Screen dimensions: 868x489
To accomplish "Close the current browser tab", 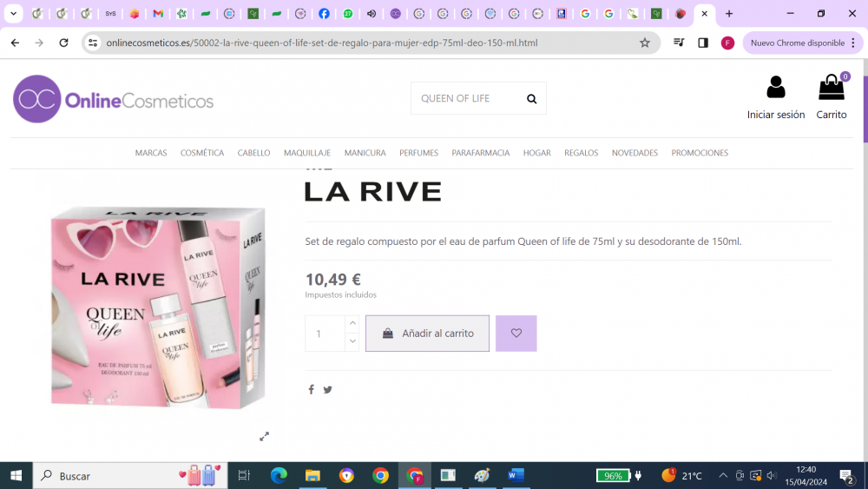I will [704, 14].
